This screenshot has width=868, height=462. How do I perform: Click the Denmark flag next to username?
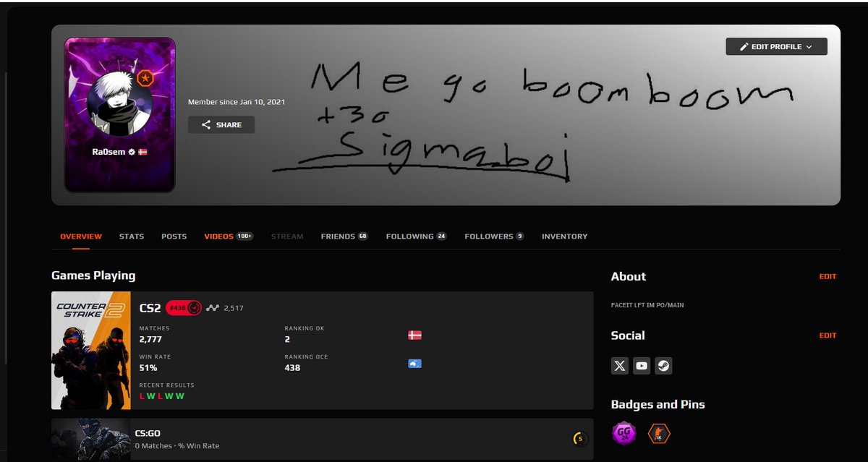[142, 153]
